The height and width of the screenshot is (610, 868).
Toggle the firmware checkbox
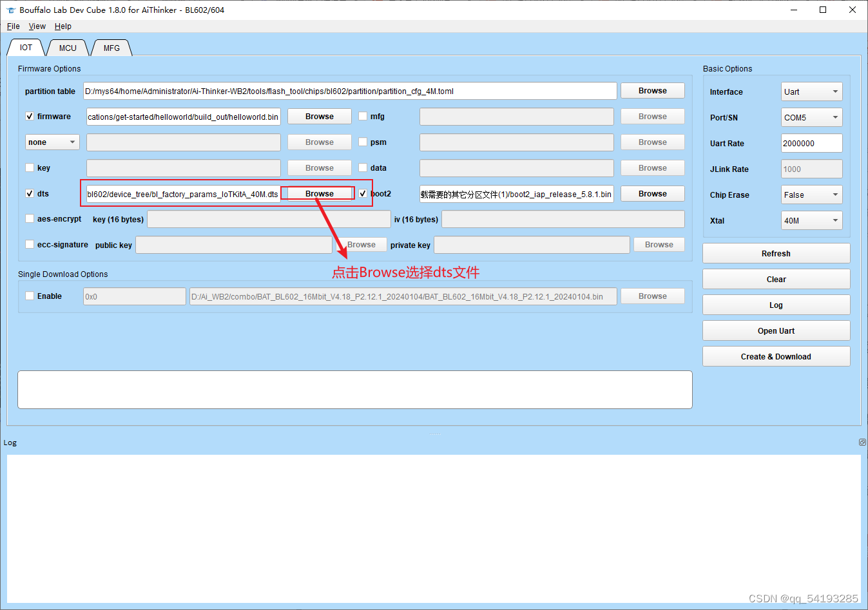tap(30, 117)
